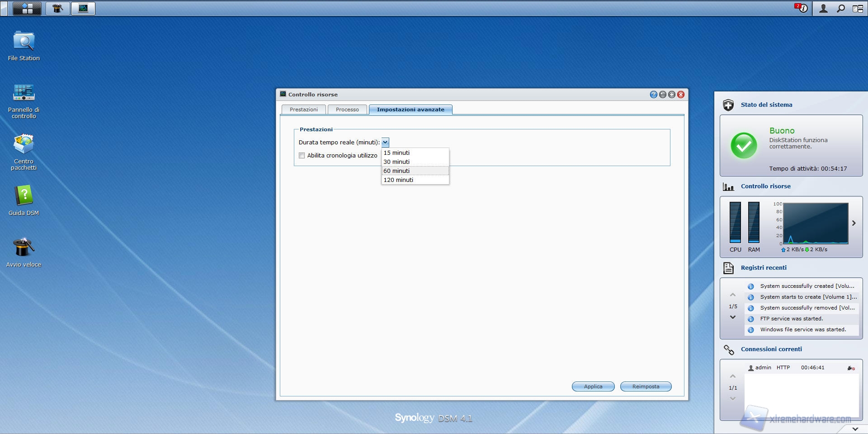Enable Abilita cronologia utilizzo checkbox
The height and width of the screenshot is (434, 868).
pyautogui.click(x=302, y=156)
